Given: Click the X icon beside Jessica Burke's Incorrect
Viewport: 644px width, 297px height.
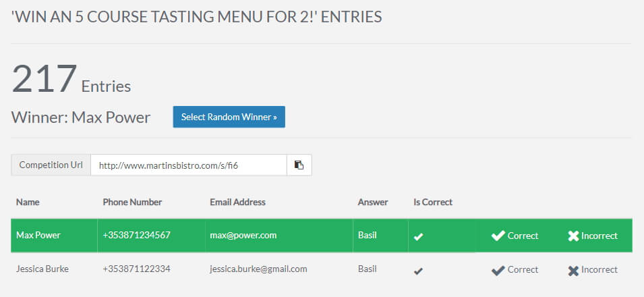Looking at the screenshot, I should coord(573,270).
